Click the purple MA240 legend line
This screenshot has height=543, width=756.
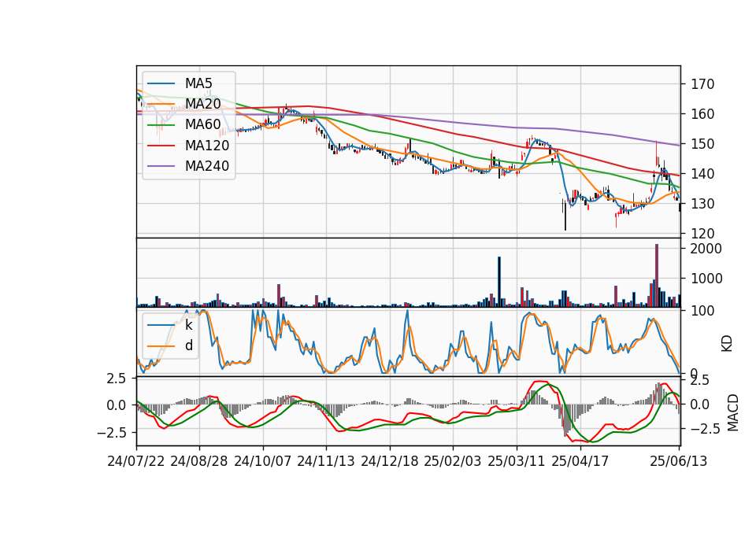click(161, 166)
